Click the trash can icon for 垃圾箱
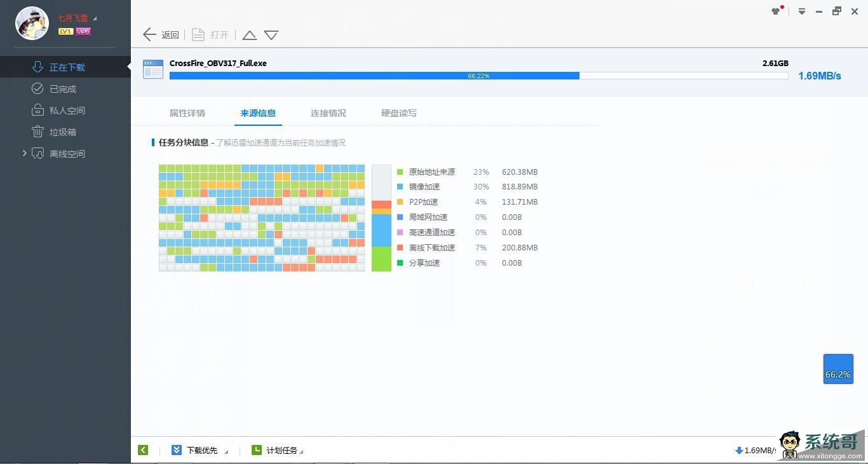The height and width of the screenshot is (464, 868). [x=37, y=132]
